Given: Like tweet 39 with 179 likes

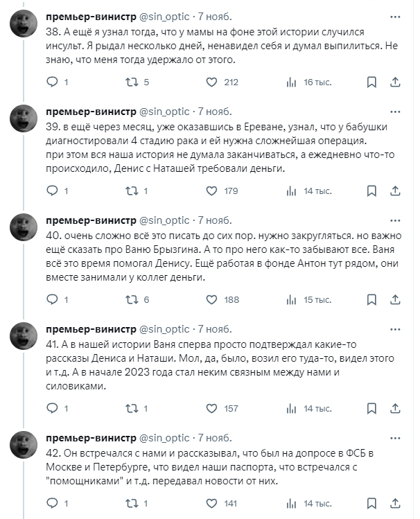Looking at the screenshot, I should [213, 191].
